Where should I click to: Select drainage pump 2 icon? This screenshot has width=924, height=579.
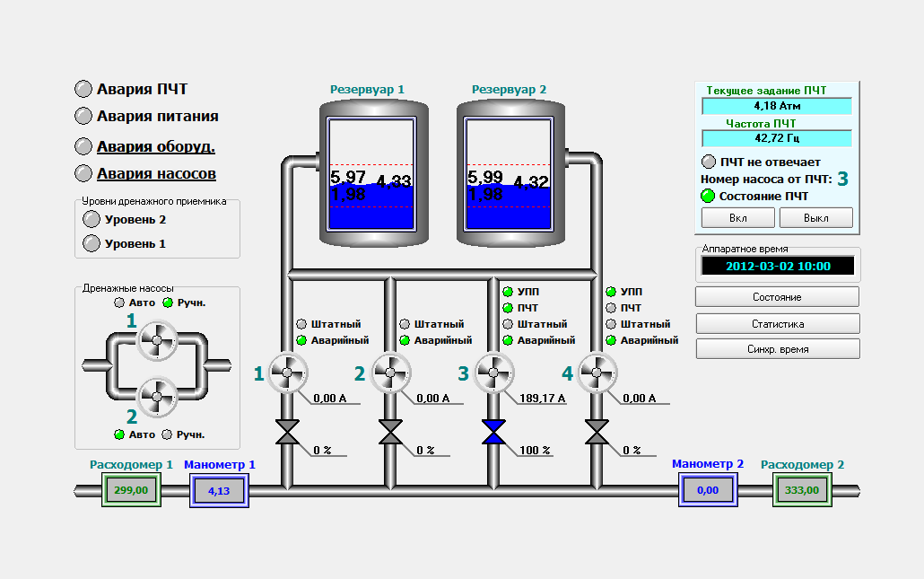click(x=158, y=396)
